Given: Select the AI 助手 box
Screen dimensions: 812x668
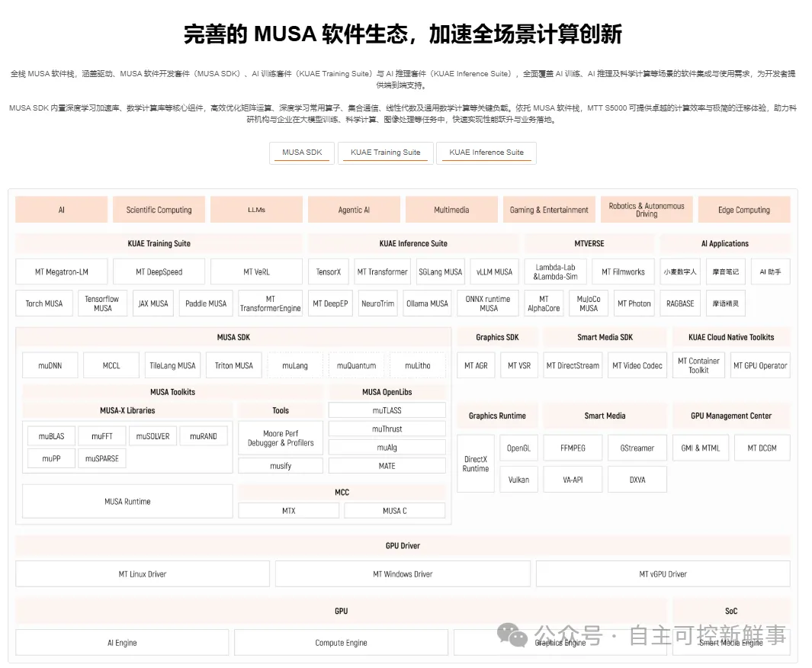Looking at the screenshot, I should click(771, 272).
